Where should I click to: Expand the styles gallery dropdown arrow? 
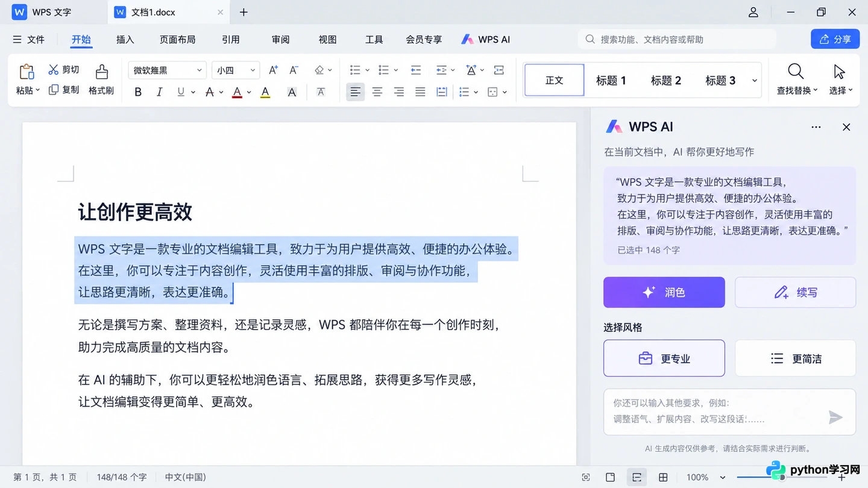(x=754, y=81)
